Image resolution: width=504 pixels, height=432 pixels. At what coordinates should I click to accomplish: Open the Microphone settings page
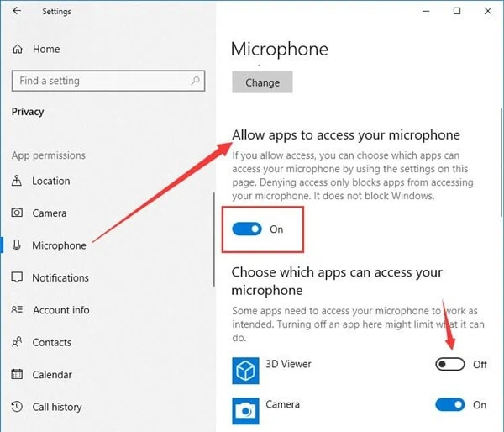coord(59,245)
